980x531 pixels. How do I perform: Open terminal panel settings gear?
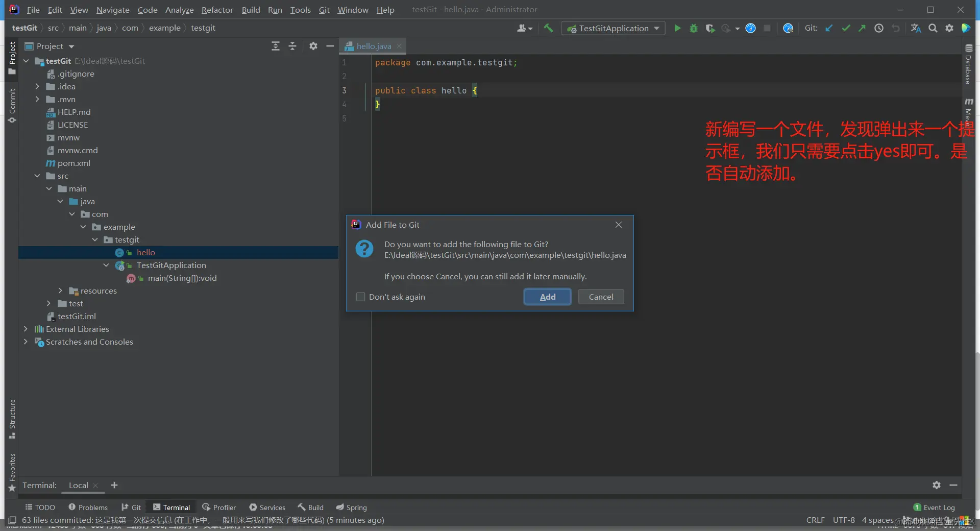(x=937, y=485)
